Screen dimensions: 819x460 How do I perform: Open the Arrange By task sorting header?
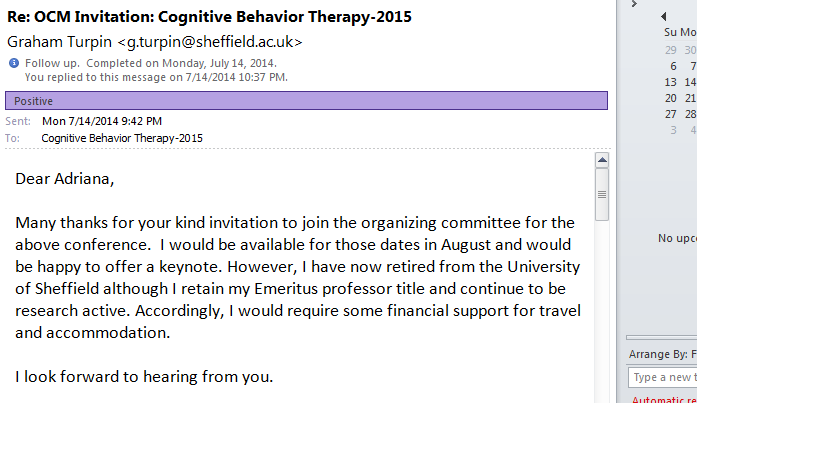point(662,355)
